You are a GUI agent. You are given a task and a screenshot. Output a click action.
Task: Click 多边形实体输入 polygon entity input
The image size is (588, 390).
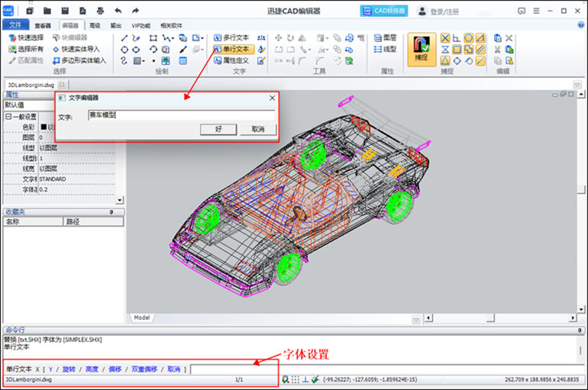(x=79, y=60)
